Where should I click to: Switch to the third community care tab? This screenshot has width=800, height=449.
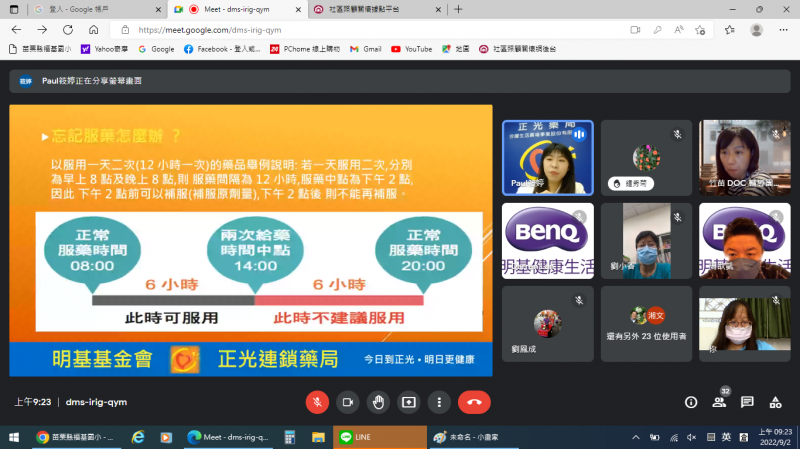click(377, 9)
